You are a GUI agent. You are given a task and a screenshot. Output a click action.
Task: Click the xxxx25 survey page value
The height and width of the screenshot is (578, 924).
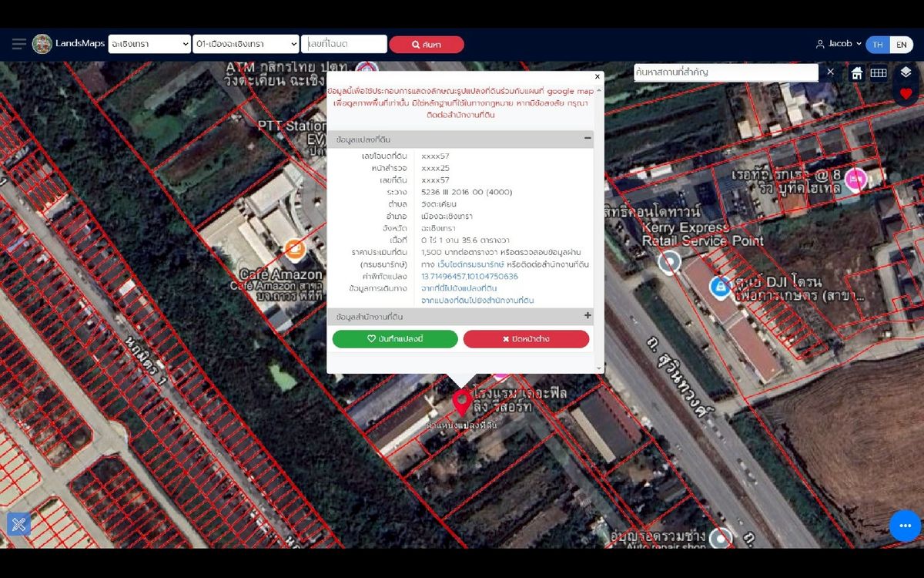[435, 168]
